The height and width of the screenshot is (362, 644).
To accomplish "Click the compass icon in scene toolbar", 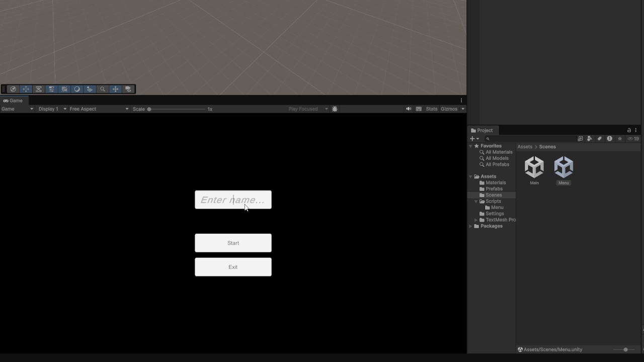I will 13,89.
